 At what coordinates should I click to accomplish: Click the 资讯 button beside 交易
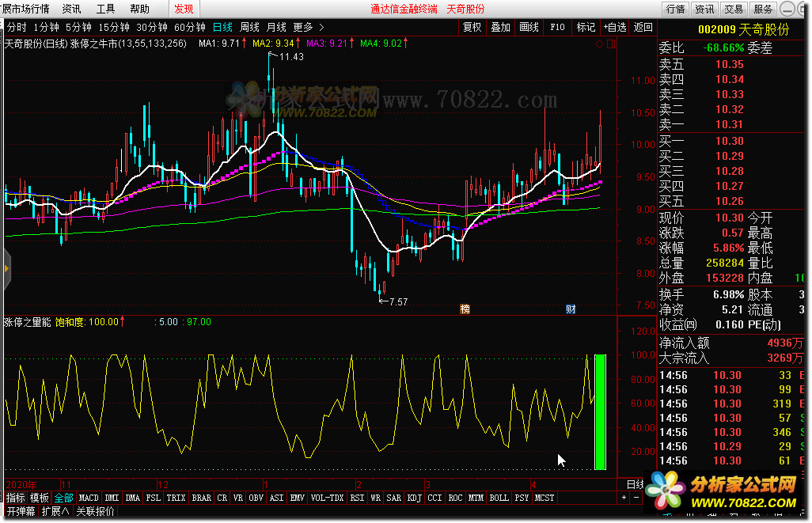[x=704, y=9]
